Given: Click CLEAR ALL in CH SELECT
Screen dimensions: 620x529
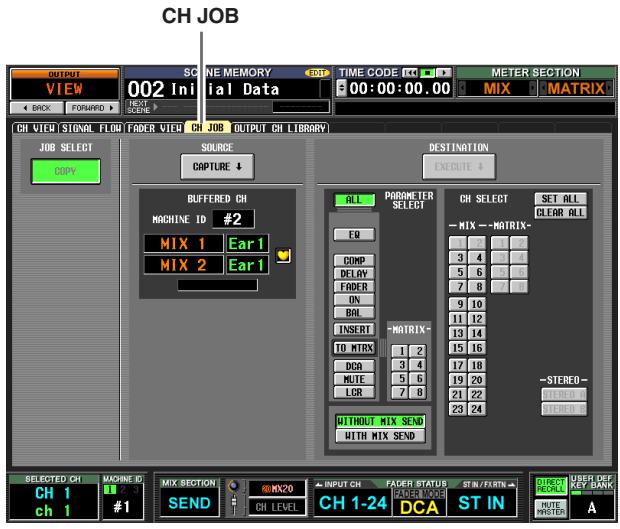Looking at the screenshot, I should [560, 213].
